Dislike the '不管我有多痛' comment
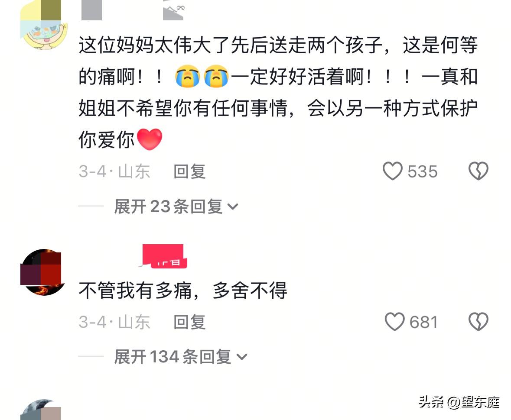The height and width of the screenshot is (420, 511). (478, 322)
